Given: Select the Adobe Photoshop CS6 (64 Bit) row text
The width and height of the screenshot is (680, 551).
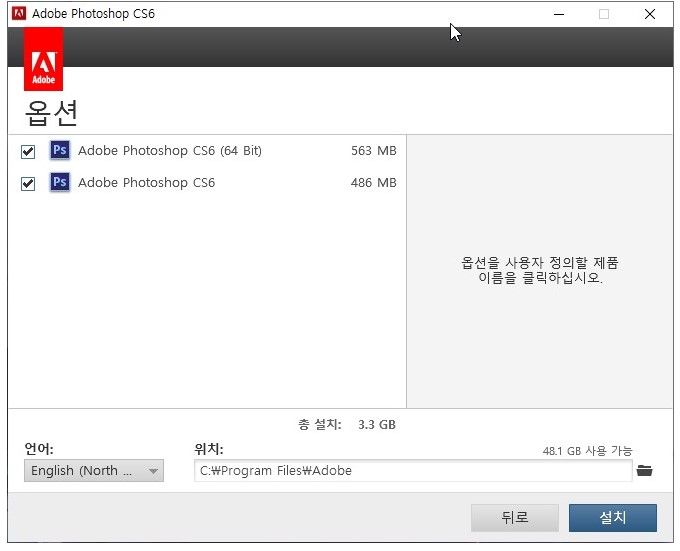Looking at the screenshot, I should tap(170, 151).
